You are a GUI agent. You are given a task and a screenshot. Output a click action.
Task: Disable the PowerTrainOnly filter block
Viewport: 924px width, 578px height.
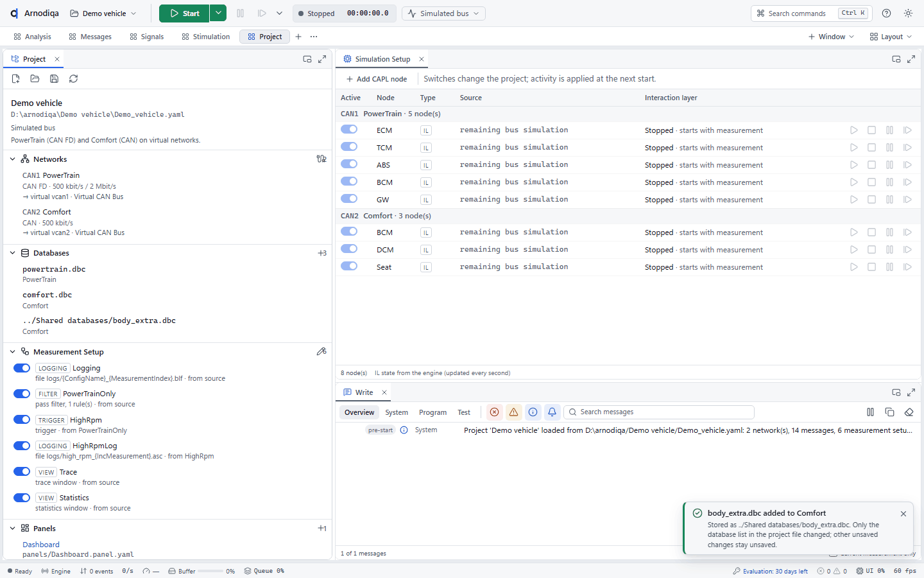[x=22, y=394]
